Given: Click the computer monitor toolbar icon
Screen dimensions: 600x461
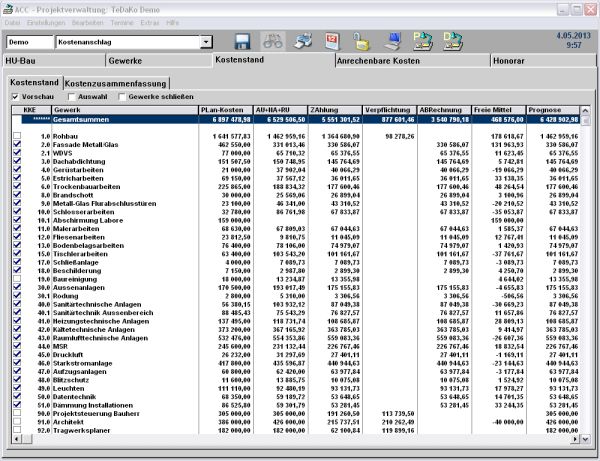Looking at the screenshot, I should pyautogui.click(x=393, y=42).
